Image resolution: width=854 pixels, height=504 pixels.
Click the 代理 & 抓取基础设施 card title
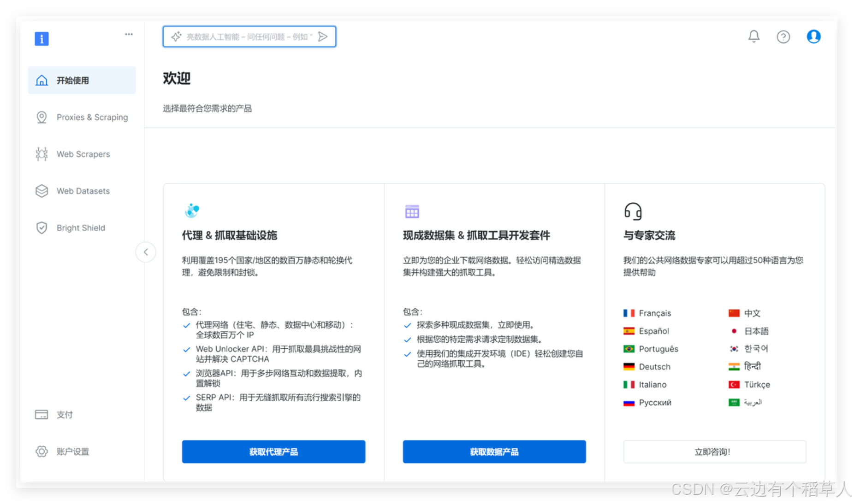point(230,235)
